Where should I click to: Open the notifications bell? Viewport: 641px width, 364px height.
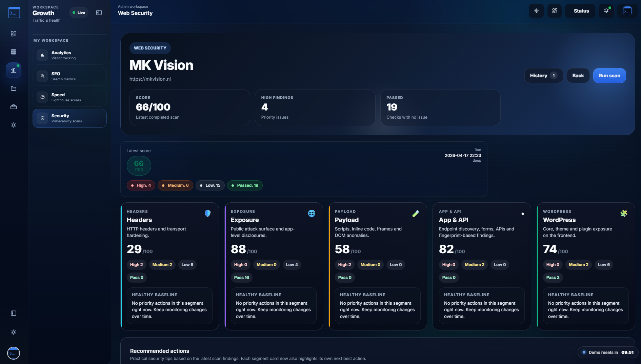click(x=606, y=11)
